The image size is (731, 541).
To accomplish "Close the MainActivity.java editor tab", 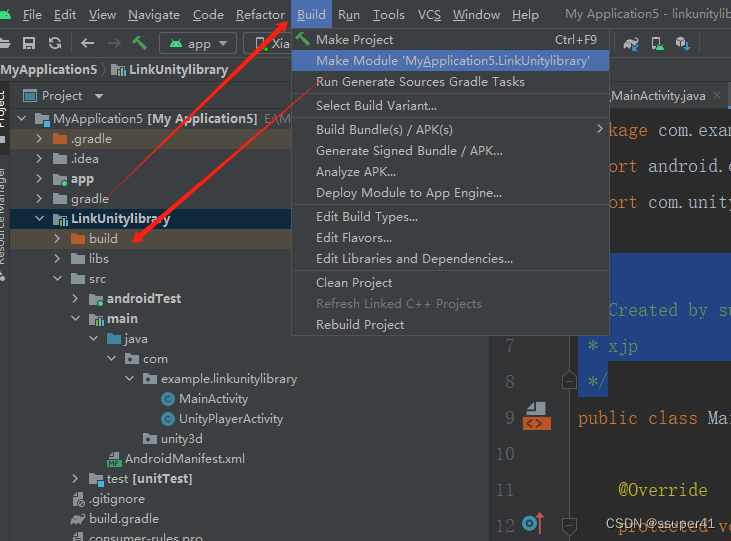I will pos(717,95).
